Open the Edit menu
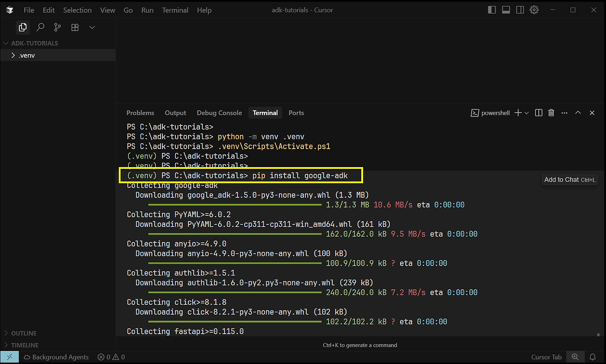Viewport: 606px width, 364px height. [x=49, y=10]
